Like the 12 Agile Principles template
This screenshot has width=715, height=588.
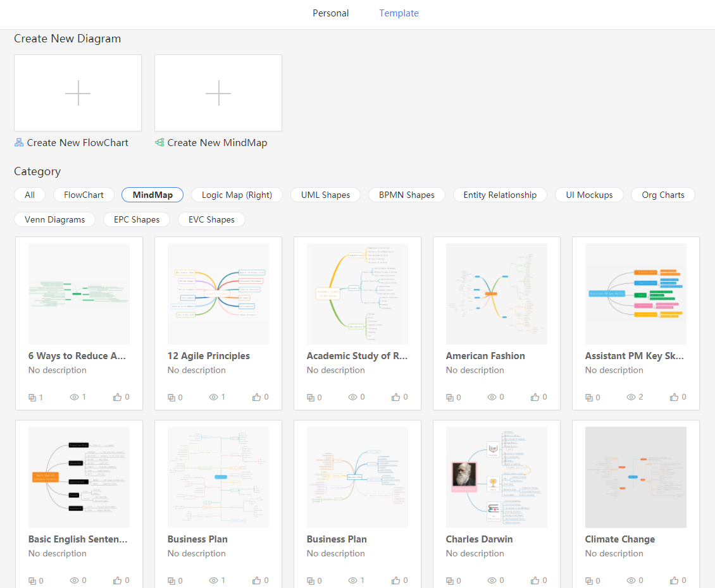(x=256, y=397)
